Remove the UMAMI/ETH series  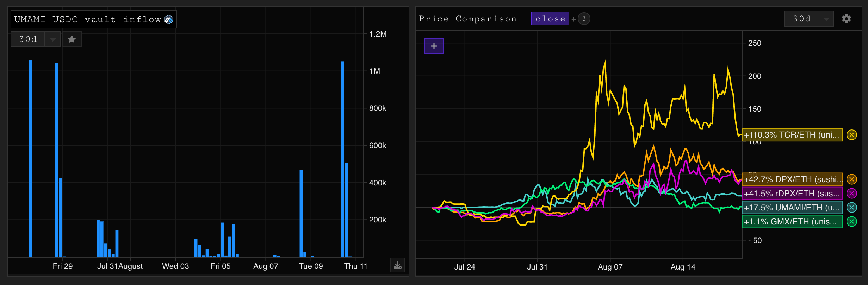852,208
